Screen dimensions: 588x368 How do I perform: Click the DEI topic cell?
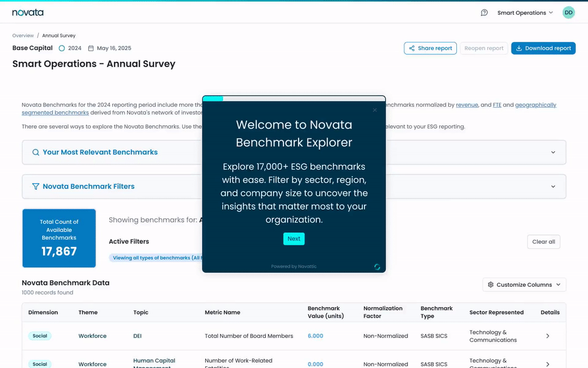[137, 336]
